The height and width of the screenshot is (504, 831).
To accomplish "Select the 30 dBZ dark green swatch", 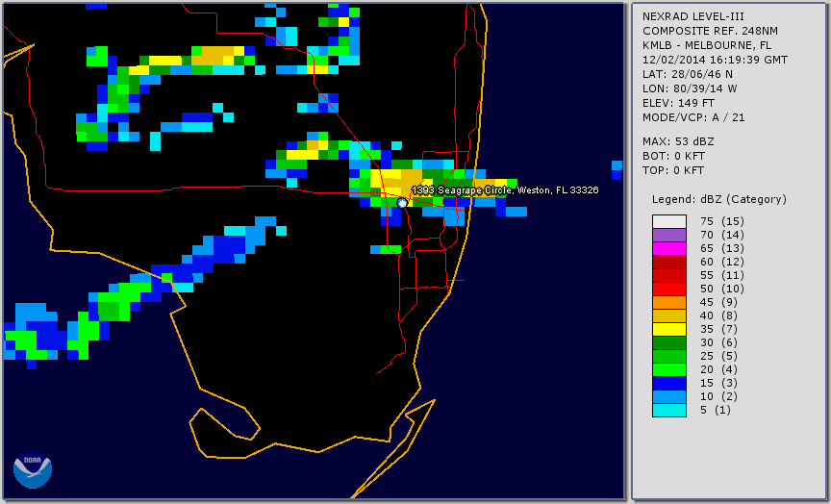I will 669,342.
